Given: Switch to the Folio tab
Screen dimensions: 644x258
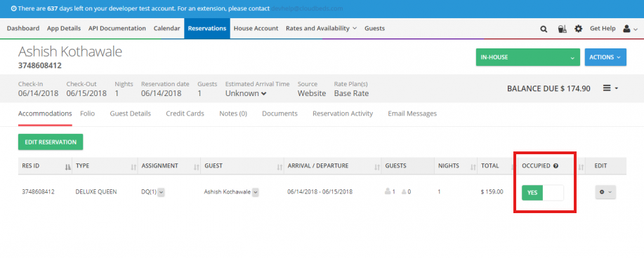Looking at the screenshot, I should pyautogui.click(x=88, y=114).
